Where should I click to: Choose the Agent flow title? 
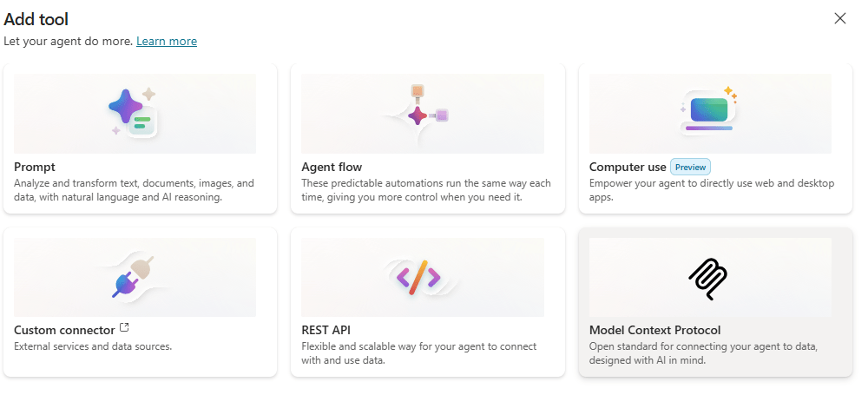pyautogui.click(x=332, y=167)
